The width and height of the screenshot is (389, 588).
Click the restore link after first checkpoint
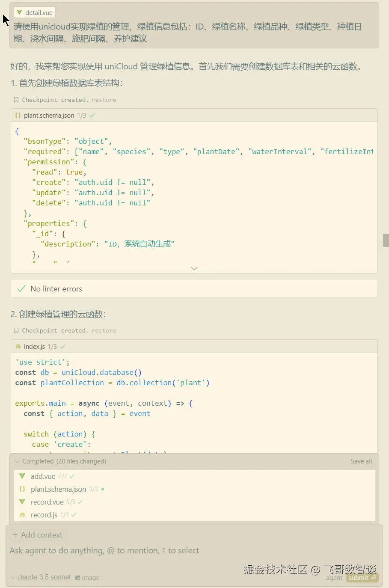coord(104,99)
